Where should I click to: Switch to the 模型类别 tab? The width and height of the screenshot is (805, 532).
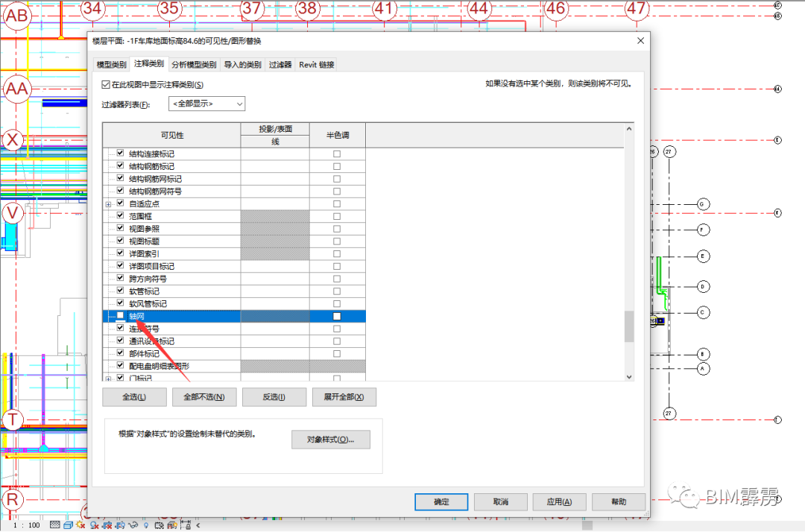[111, 65]
